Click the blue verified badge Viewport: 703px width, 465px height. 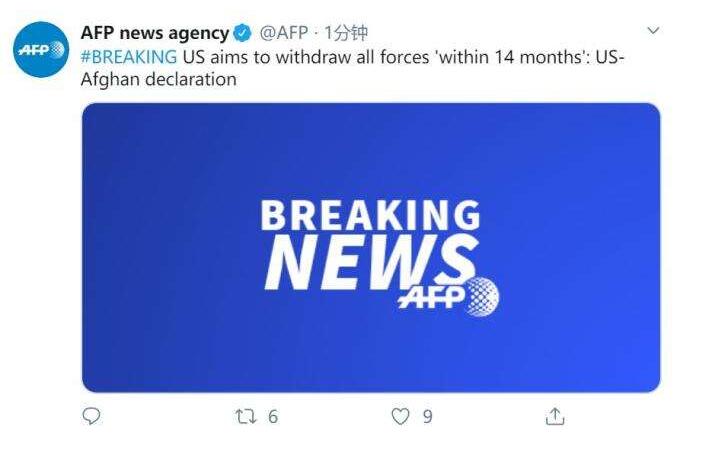tap(243, 33)
